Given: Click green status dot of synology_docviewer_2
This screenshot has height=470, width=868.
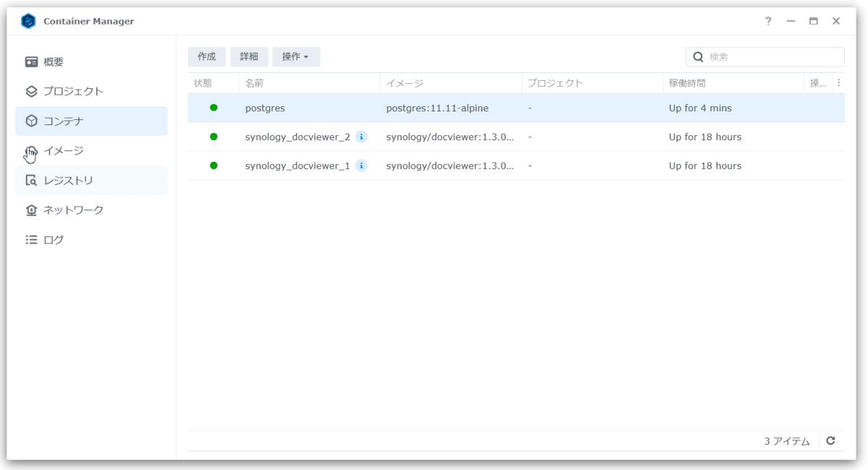Looking at the screenshot, I should click(x=213, y=137).
